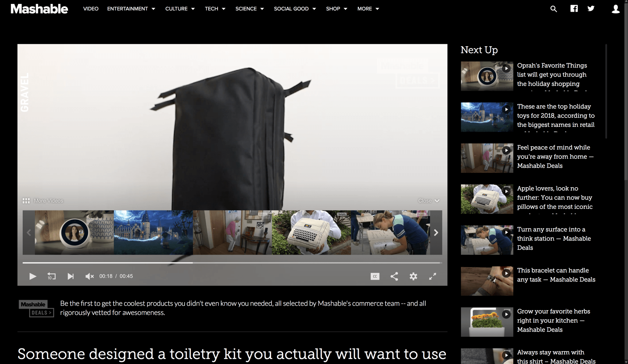Screen dimensions: 628x364
Task: Open video player settings gear
Action: [413, 276]
